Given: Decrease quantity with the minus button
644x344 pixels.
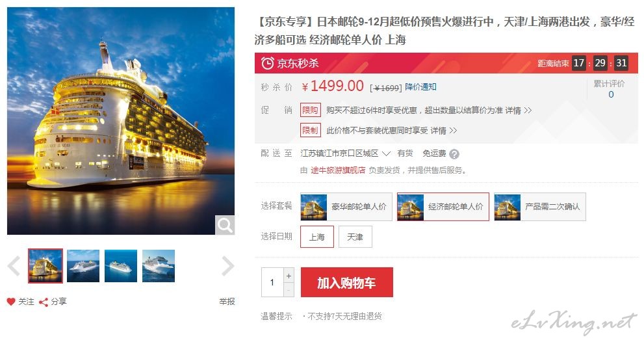Looking at the screenshot, I should pos(289,290).
